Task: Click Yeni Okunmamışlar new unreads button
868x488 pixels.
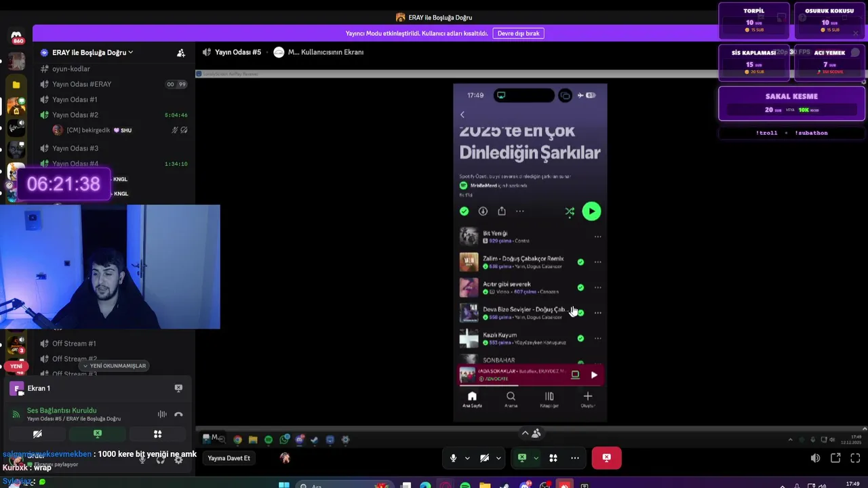Action: [x=113, y=366]
